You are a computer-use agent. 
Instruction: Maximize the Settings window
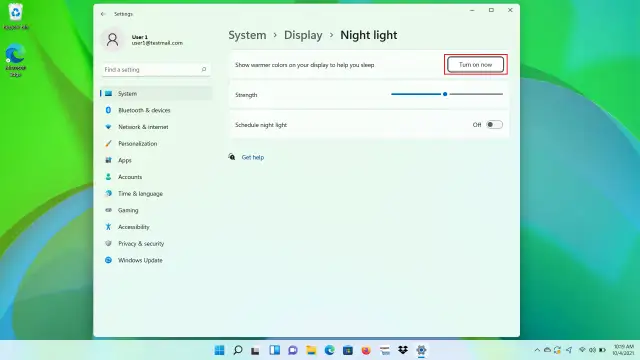tap(491, 10)
